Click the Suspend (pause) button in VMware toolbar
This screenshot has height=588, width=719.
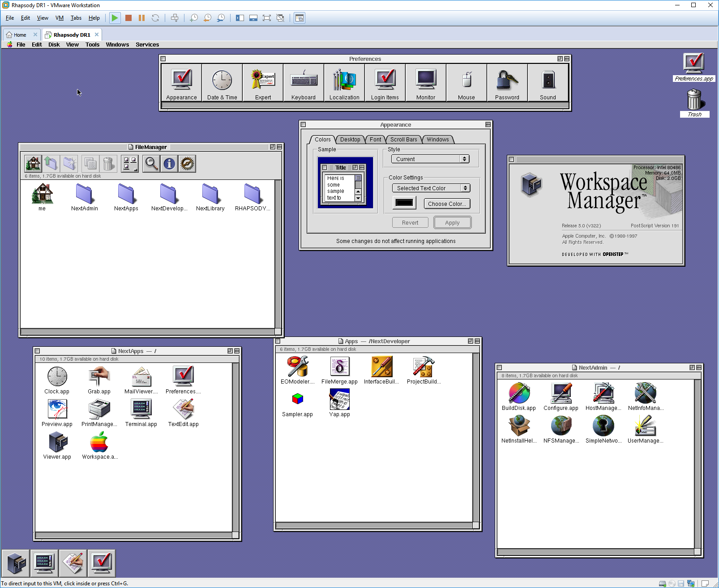pyautogui.click(x=142, y=18)
